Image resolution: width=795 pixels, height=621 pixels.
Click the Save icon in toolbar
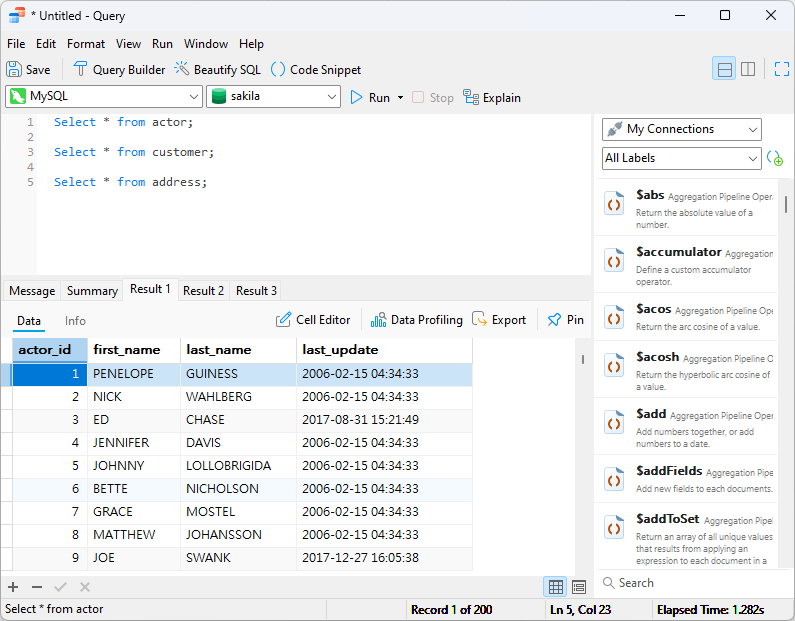pyautogui.click(x=14, y=70)
